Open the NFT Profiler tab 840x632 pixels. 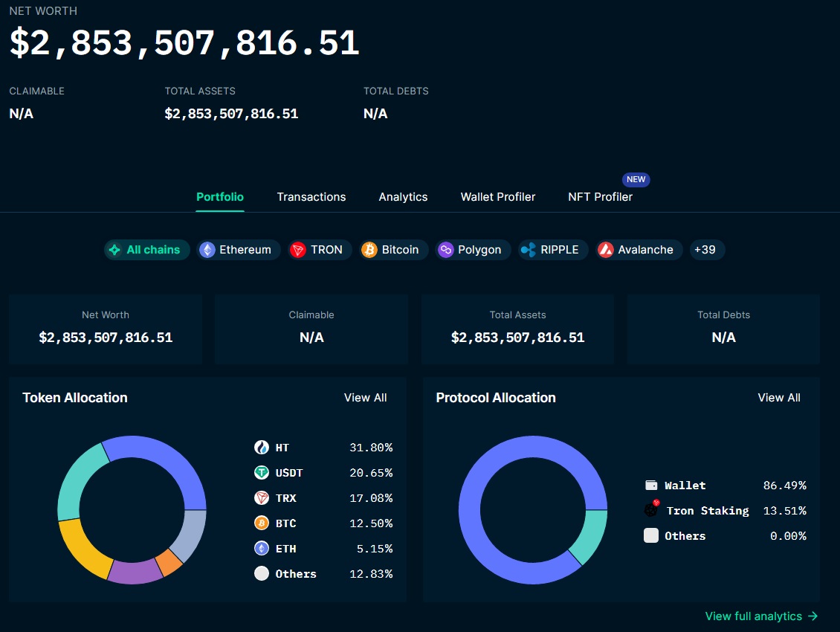pos(600,197)
